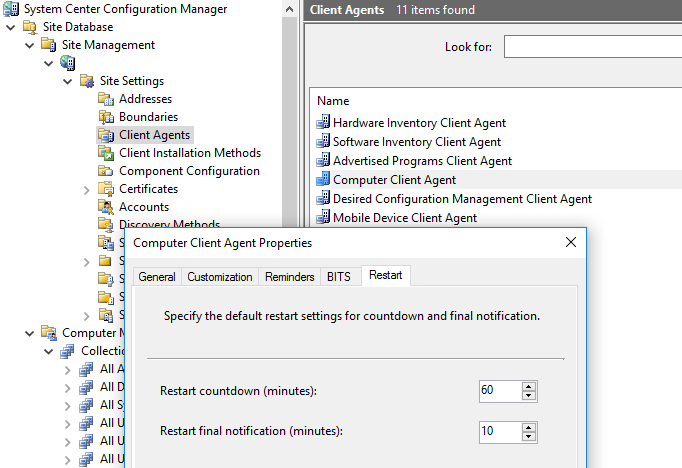Collapse the Computer Management node
The height and width of the screenshot is (468, 682).
(30, 334)
